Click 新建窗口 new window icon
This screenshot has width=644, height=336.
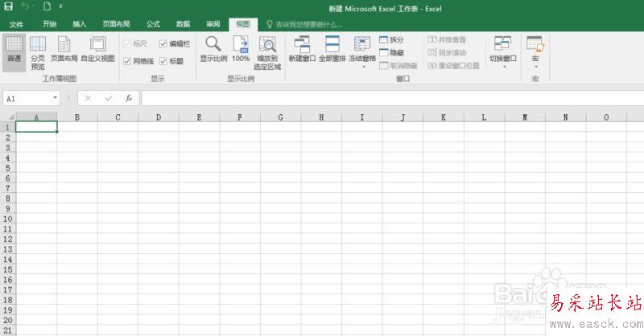click(302, 49)
